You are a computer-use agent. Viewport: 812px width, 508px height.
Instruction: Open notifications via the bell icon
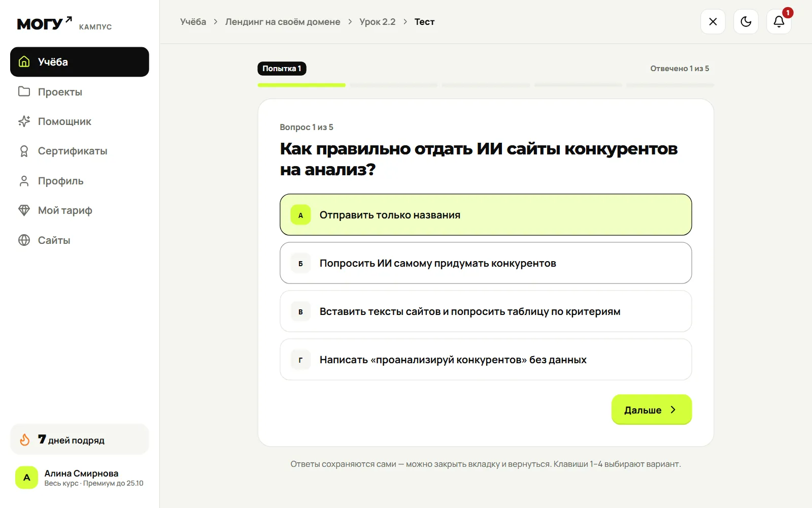pos(779,22)
